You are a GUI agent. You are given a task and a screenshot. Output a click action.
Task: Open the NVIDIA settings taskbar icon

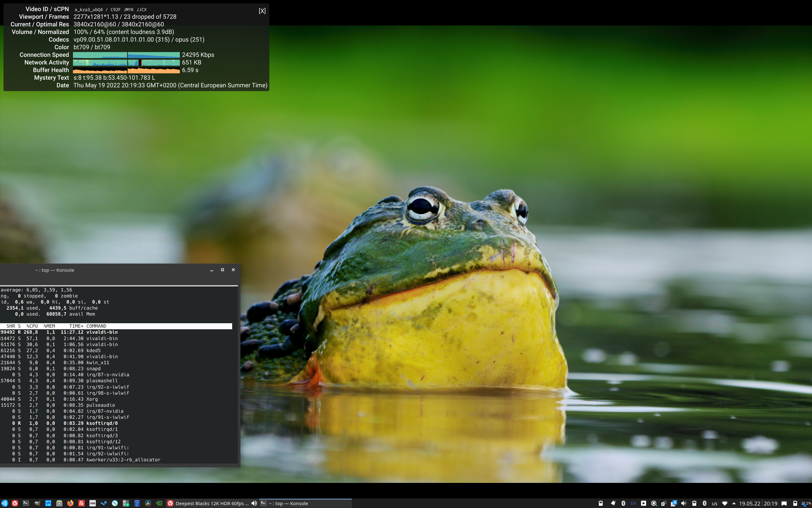coord(159,503)
